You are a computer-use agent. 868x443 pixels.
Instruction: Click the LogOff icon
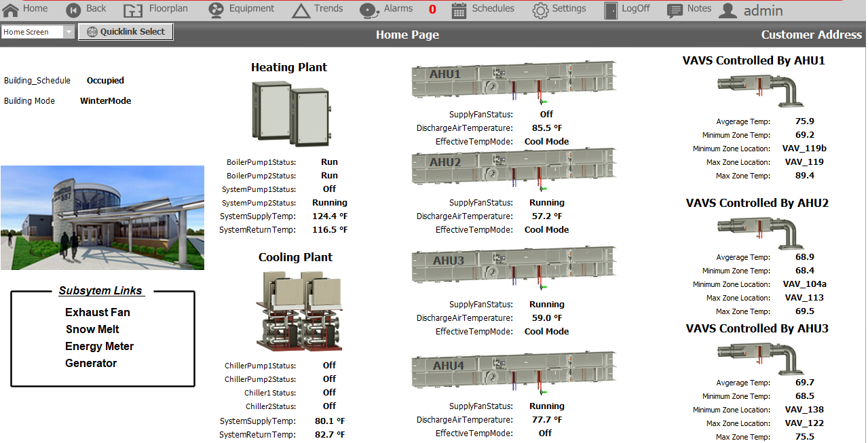tap(626, 9)
